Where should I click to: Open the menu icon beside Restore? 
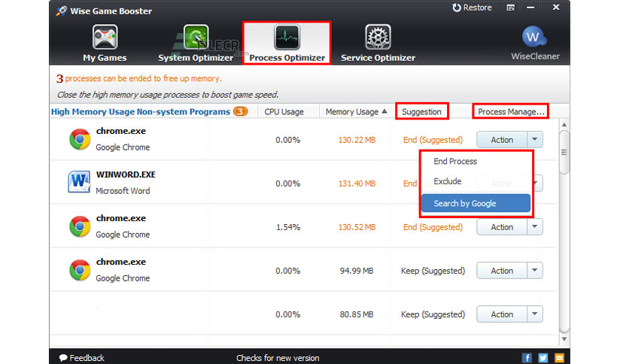point(510,8)
